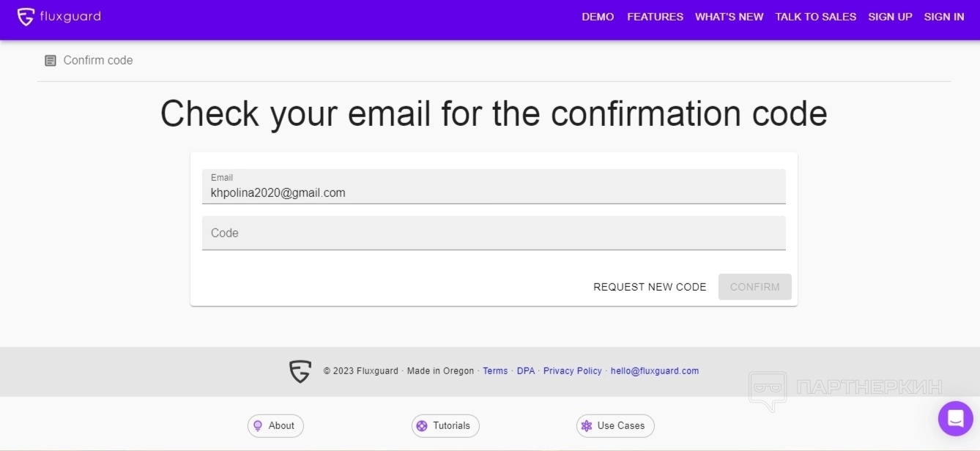
Task: Click the Confirm code breadcrumb icon
Action: (x=51, y=61)
